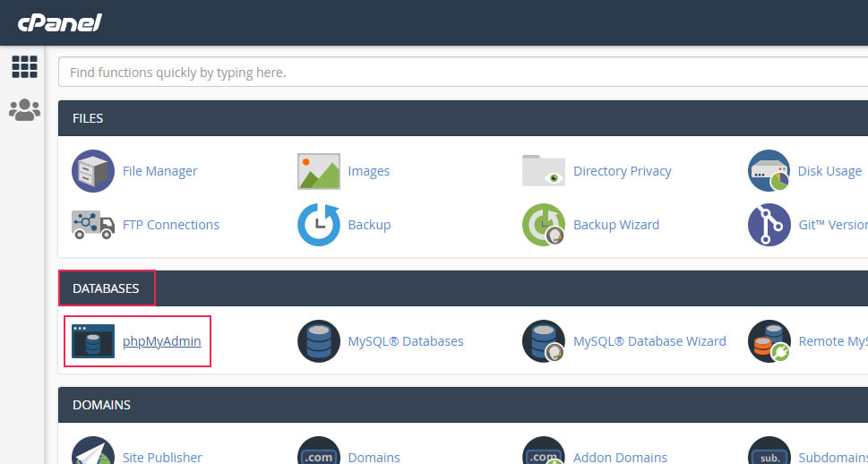Open the Directory Privacy link
The width and height of the screenshot is (868, 464).
click(623, 171)
